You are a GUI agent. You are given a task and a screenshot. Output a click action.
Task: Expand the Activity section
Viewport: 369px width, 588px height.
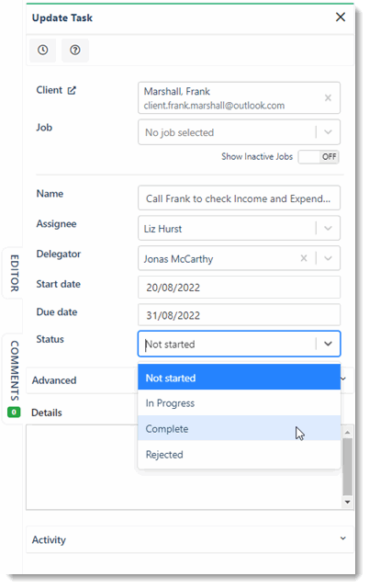[190, 539]
